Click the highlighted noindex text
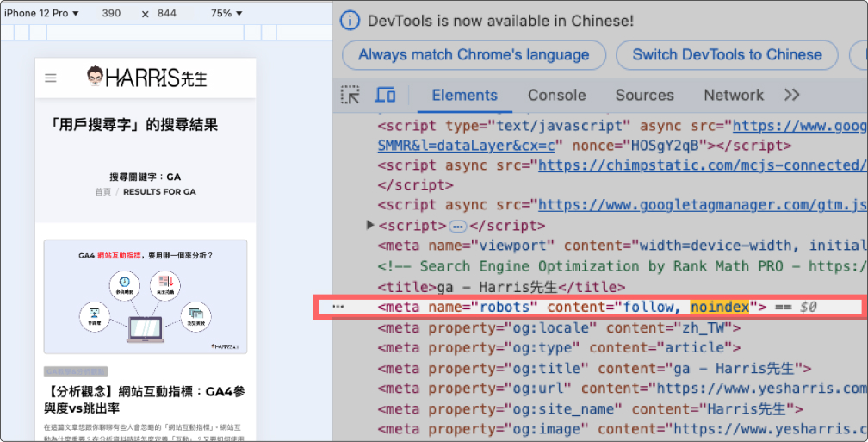 720,307
